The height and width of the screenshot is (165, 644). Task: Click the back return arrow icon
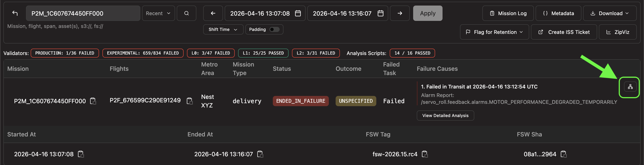15,13
